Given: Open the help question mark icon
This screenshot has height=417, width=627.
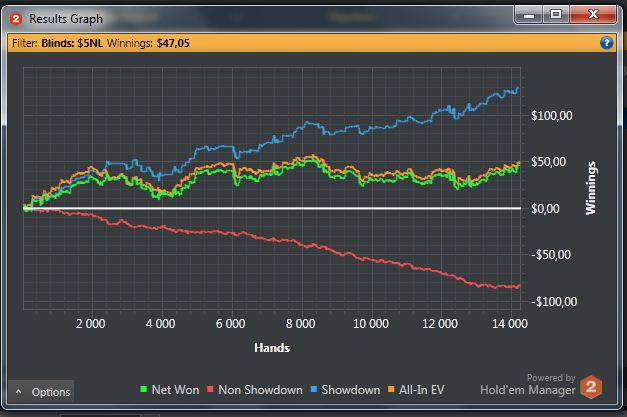Looking at the screenshot, I should point(606,43).
